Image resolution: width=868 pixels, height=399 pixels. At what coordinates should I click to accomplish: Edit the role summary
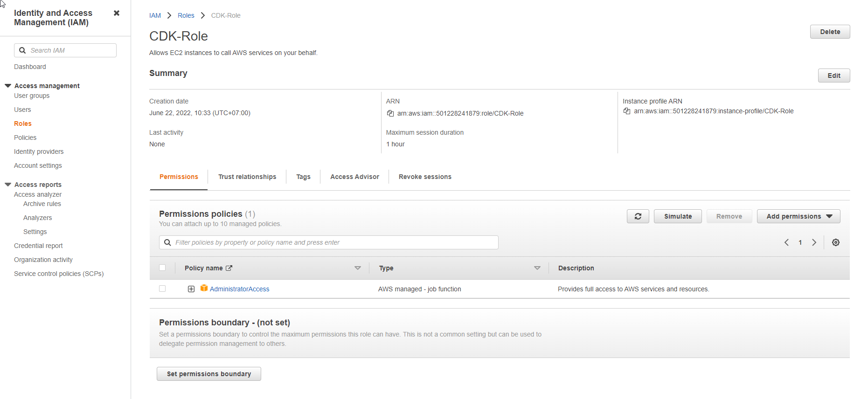point(834,76)
